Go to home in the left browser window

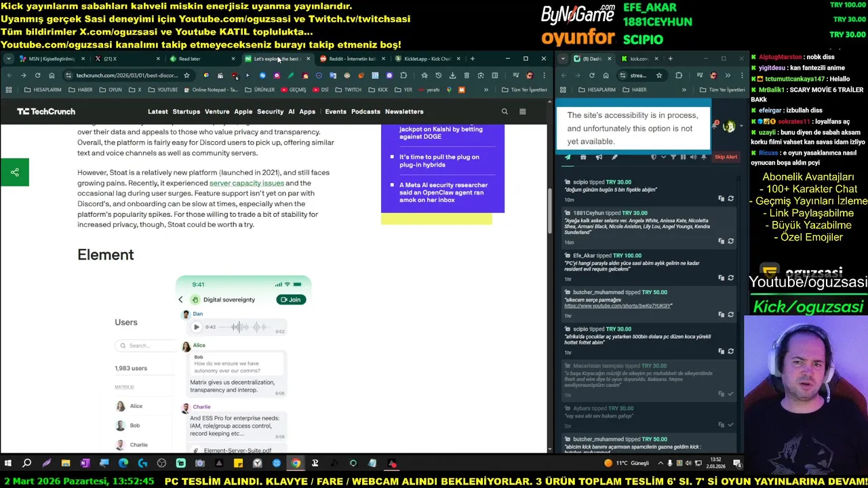pos(52,75)
